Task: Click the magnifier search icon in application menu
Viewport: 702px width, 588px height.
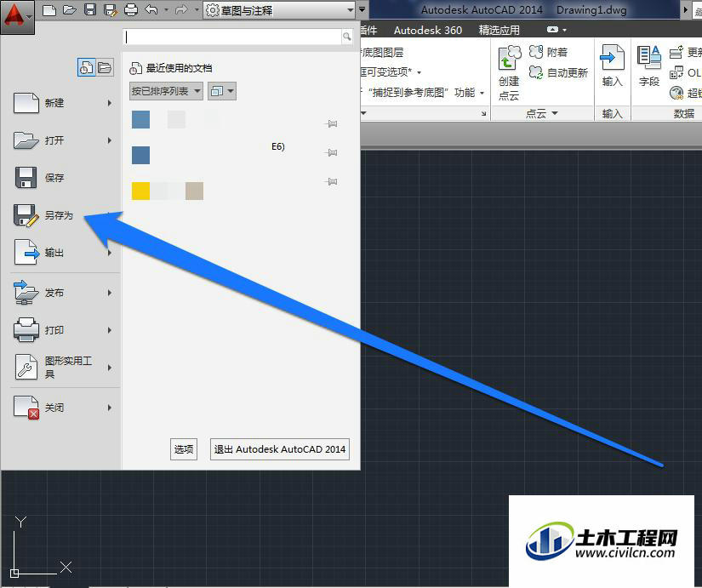Action: click(346, 37)
